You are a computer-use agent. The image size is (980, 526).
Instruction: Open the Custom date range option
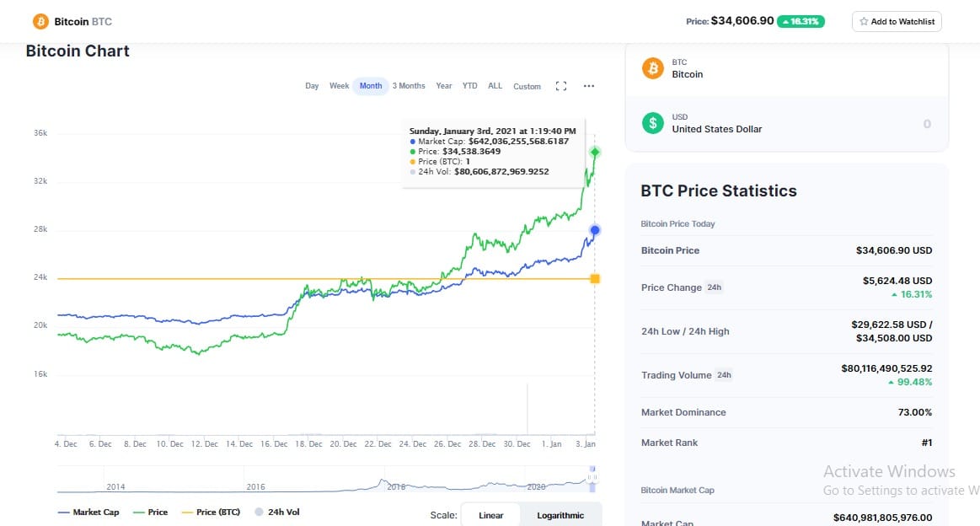click(x=527, y=87)
